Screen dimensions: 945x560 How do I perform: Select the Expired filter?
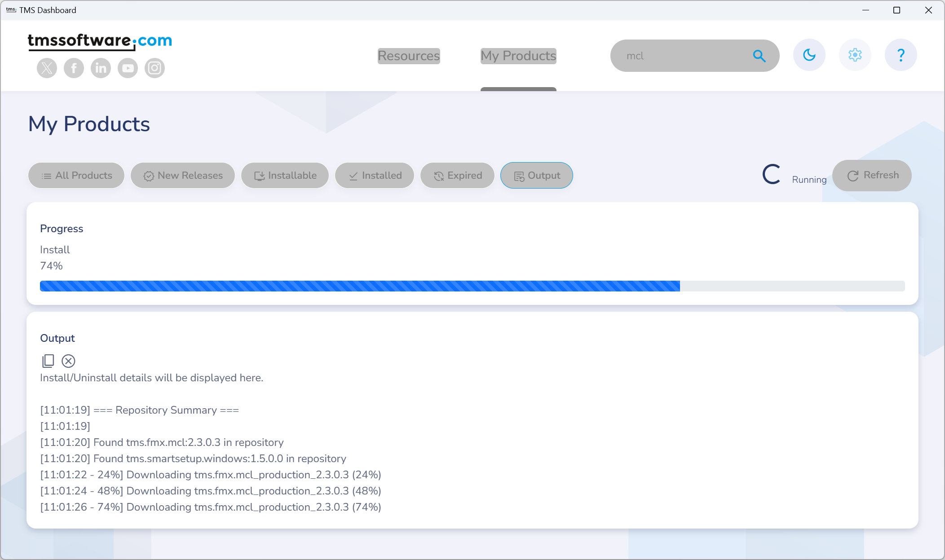click(458, 175)
